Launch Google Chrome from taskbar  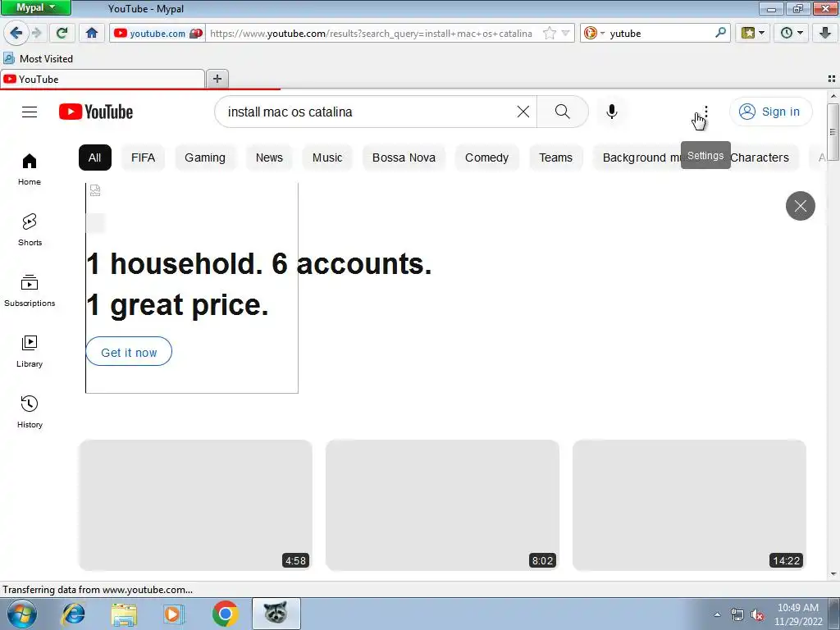pyautogui.click(x=225, y=614)
